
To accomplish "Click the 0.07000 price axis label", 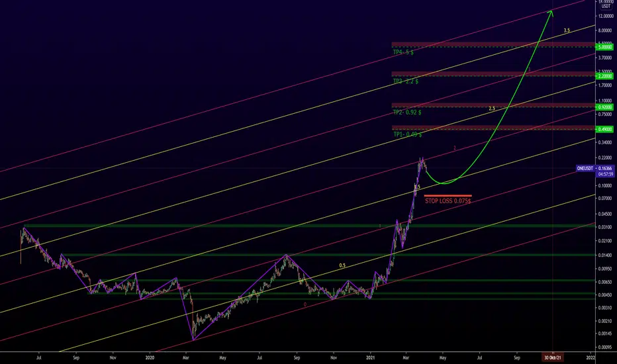I will tap(606, 199).
